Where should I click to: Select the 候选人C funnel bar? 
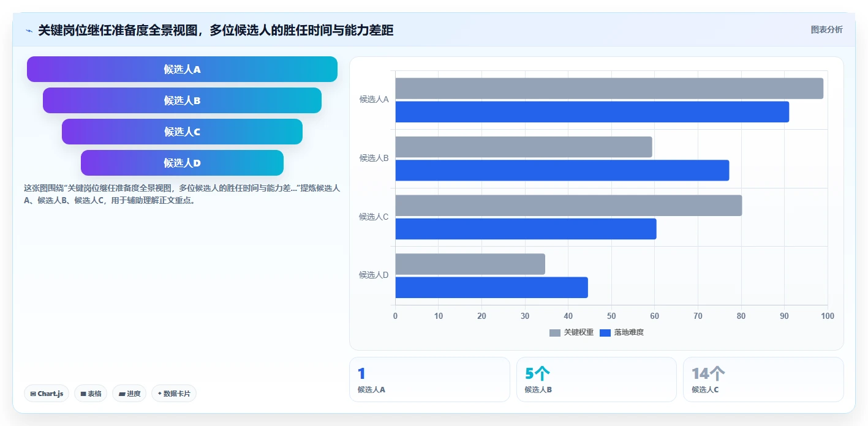coord(182,132)
